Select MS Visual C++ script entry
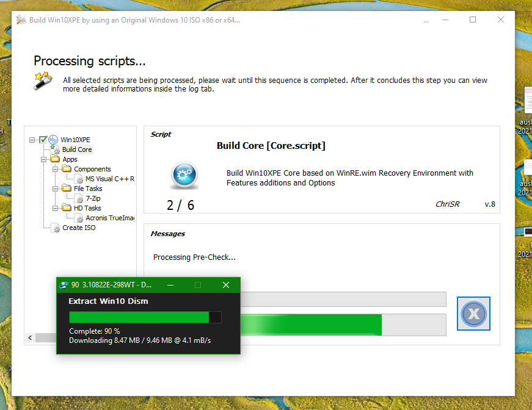 tap(110, 179)
